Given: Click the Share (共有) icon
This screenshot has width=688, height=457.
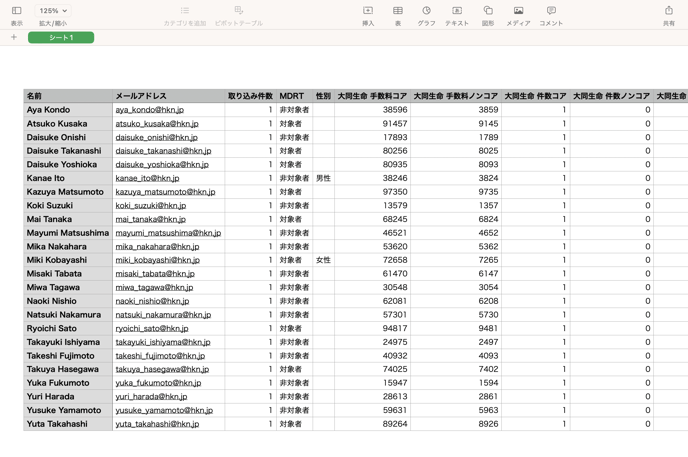Looking at the screenshot, I should [x=669, y=11].
